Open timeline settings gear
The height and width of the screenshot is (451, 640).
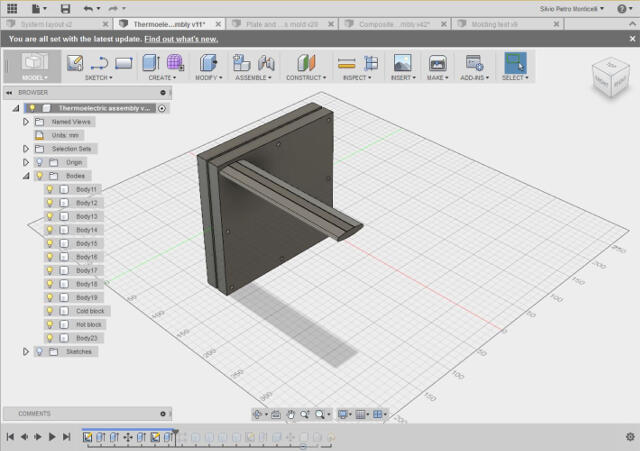(630, 437)
